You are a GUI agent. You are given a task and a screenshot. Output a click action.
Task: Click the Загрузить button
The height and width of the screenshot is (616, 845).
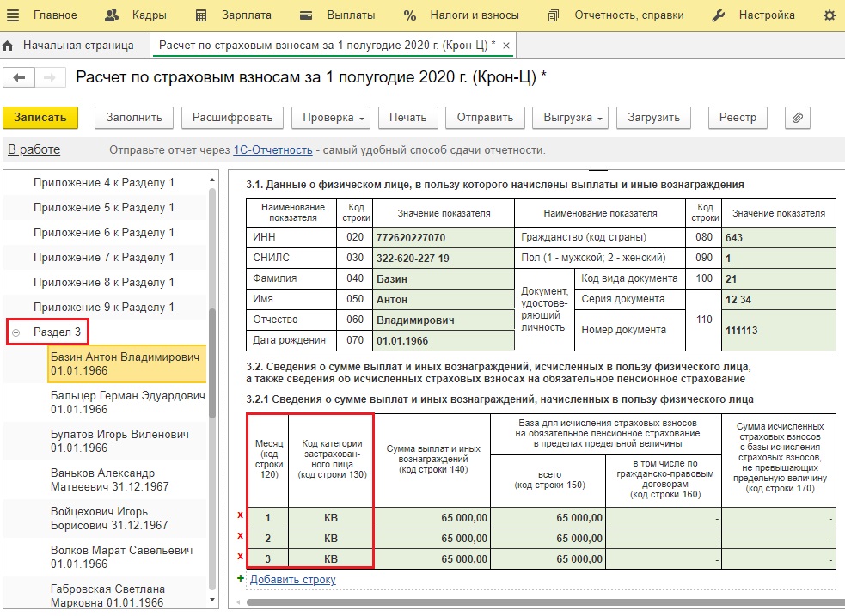coord(653,118)
